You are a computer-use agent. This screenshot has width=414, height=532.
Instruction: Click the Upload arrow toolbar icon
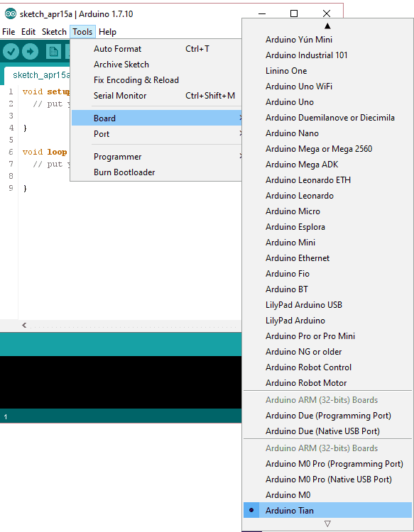[x=31, y=52]
